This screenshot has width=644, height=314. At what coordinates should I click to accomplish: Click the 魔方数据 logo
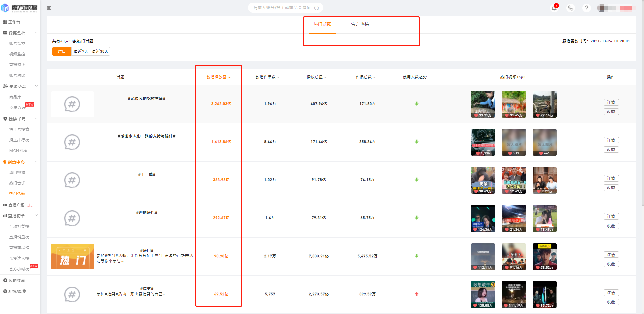(20, 8)
